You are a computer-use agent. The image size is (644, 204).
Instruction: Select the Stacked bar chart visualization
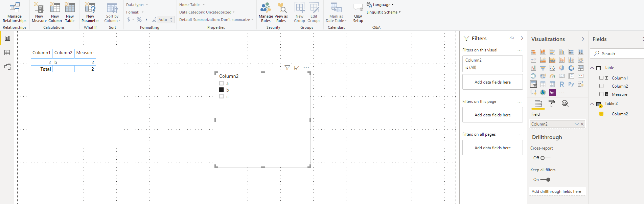533,52
